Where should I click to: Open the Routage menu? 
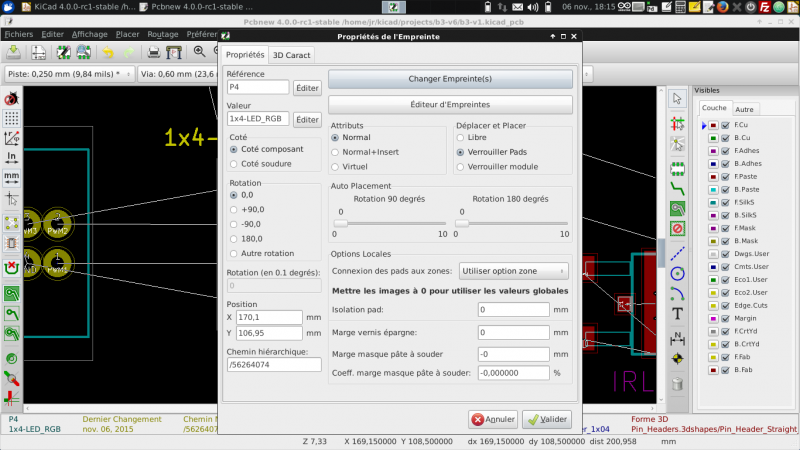click(x=163, y=34)
